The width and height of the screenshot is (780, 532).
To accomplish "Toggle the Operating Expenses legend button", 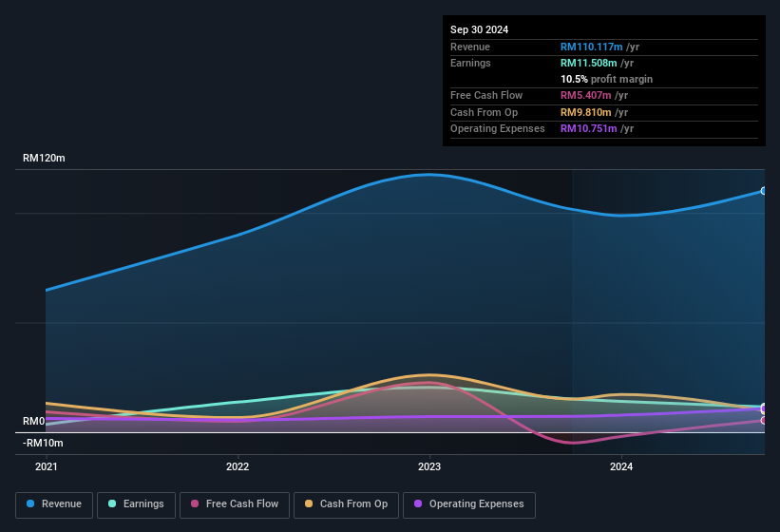I will [469, 505].
